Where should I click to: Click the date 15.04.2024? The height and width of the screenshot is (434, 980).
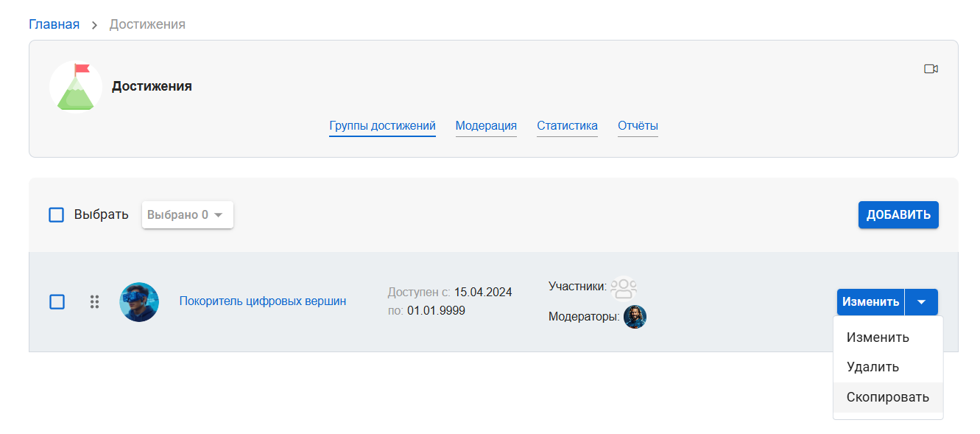(x=483, y=292)
